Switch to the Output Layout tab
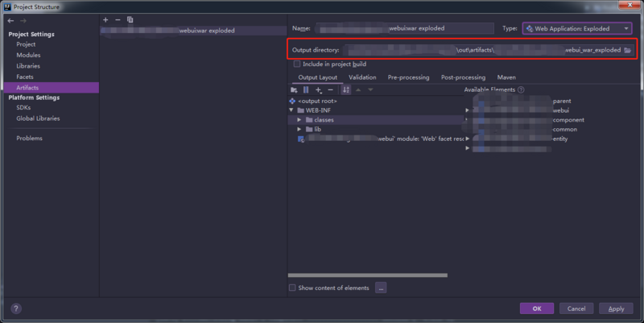 317,77
